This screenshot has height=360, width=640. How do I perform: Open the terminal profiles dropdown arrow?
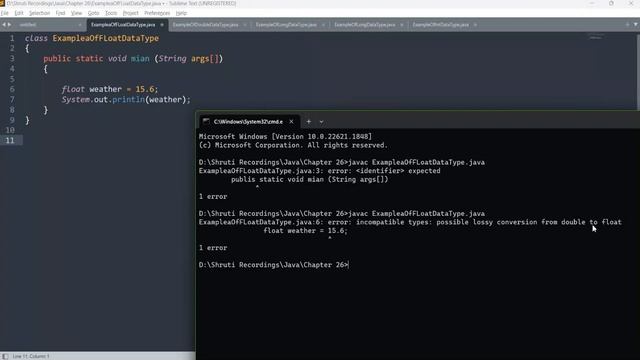(x=321, y=122)
